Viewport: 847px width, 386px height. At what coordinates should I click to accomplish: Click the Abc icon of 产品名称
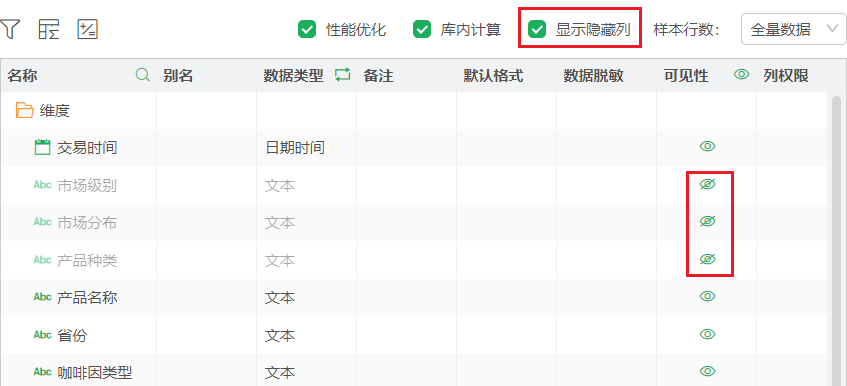pyautogui.click(x=42, y=296)
